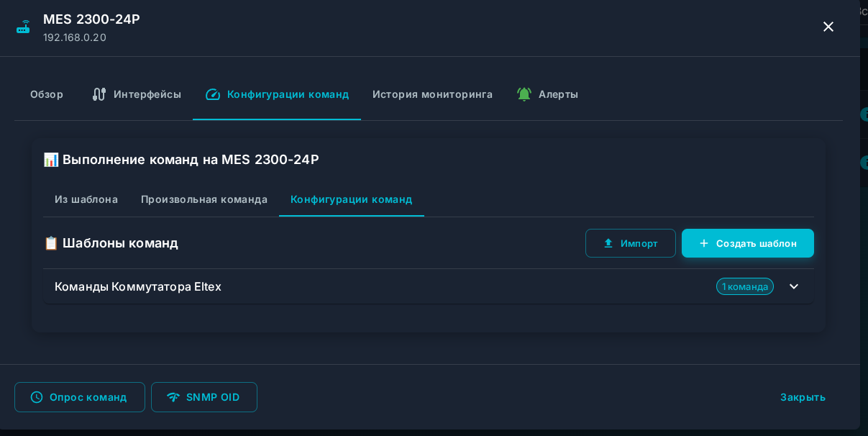Open the Опрос команд button
This screenshot has width=868, height=436.
point(80,397)
